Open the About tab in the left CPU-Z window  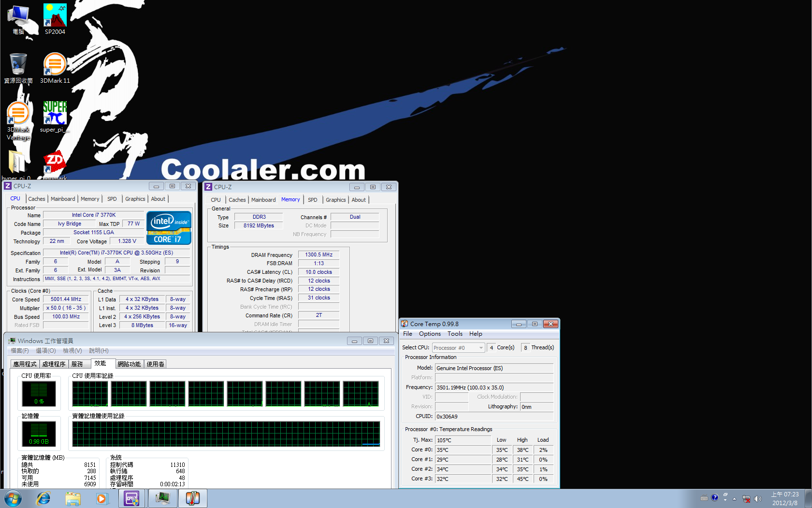(x=158, y=199)
